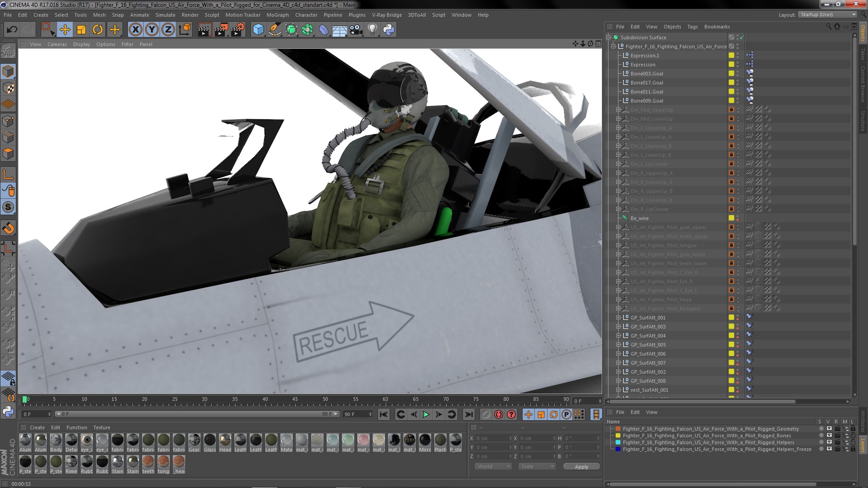Expand GP_SurfAtt_001 object
Screen dimensions: 868x488
click(x=618, y=318)
